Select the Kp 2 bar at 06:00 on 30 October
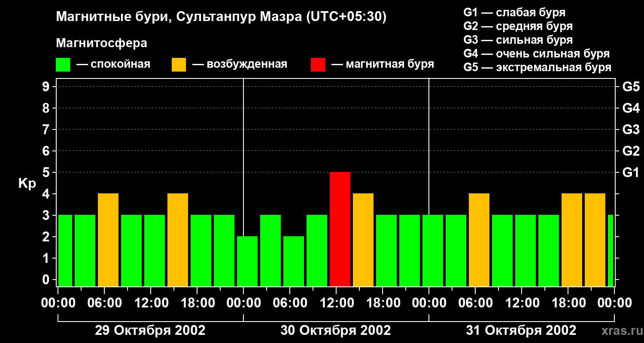 tap(294, 262)
